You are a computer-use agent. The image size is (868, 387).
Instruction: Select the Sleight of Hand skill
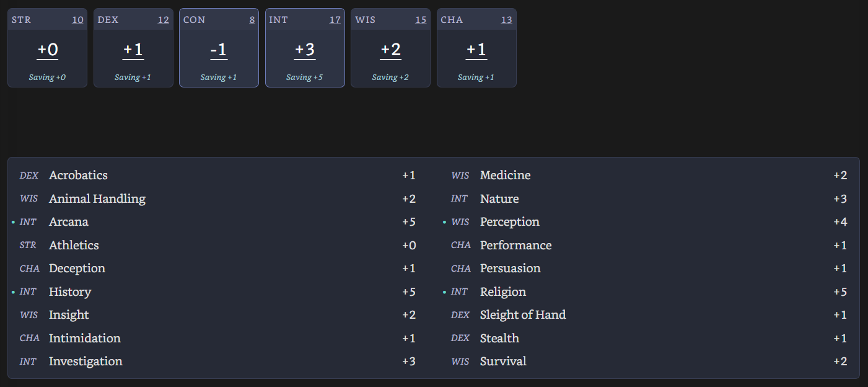click(x=522, y=315)
